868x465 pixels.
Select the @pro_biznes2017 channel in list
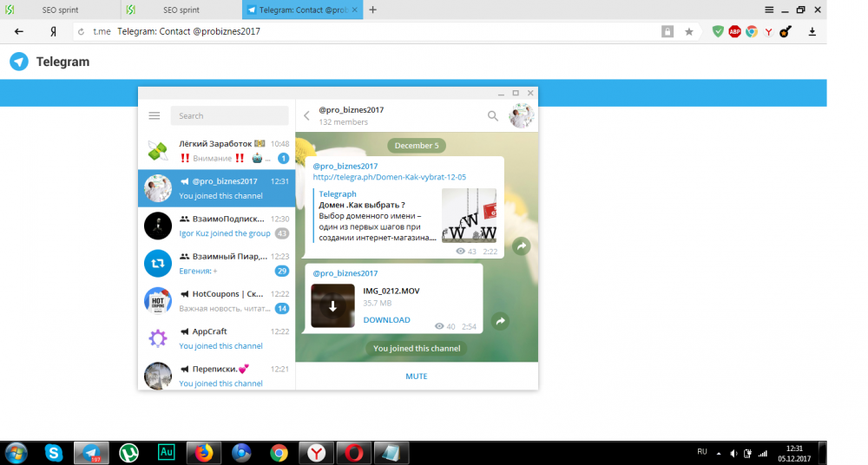tap(216, 188)
